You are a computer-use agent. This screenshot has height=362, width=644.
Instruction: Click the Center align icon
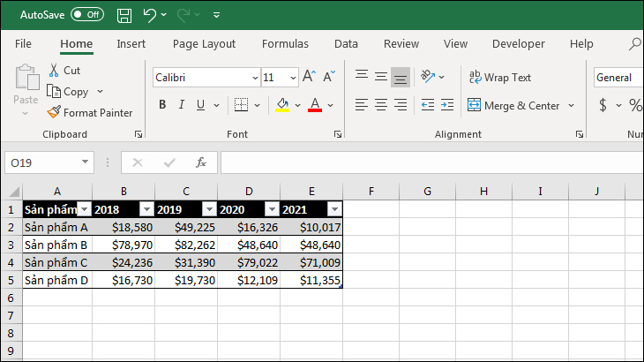[x=381, y=105]
